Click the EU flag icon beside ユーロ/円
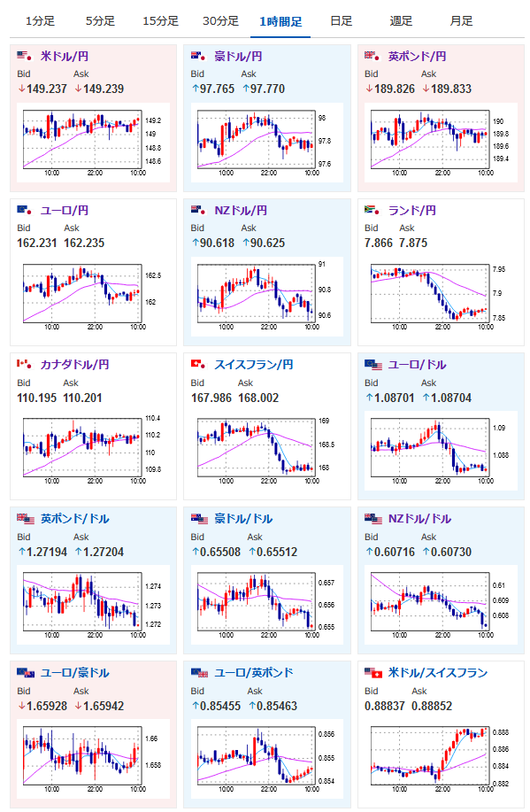Image resolution: width=530 pixels, height=812 pixels. click(24, 210)
